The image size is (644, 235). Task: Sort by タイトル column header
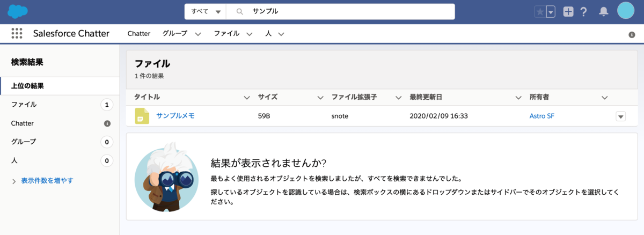(147, 97)
